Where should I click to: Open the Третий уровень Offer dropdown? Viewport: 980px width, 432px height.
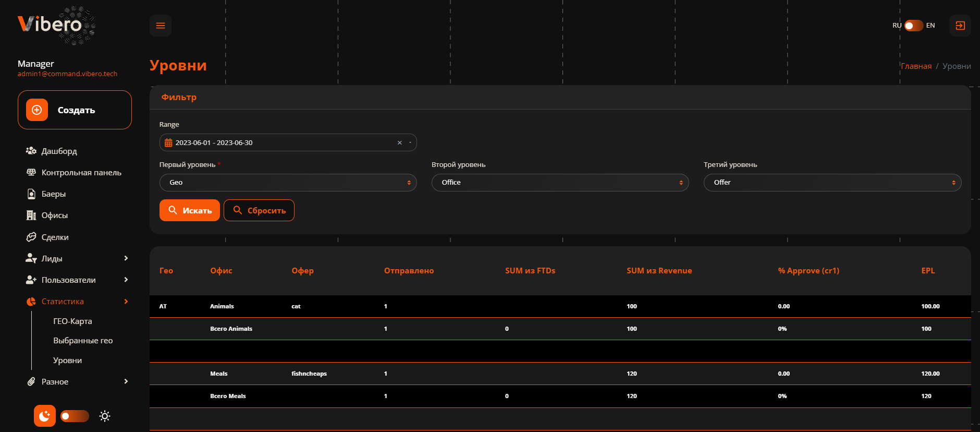[x=832, y=183]
